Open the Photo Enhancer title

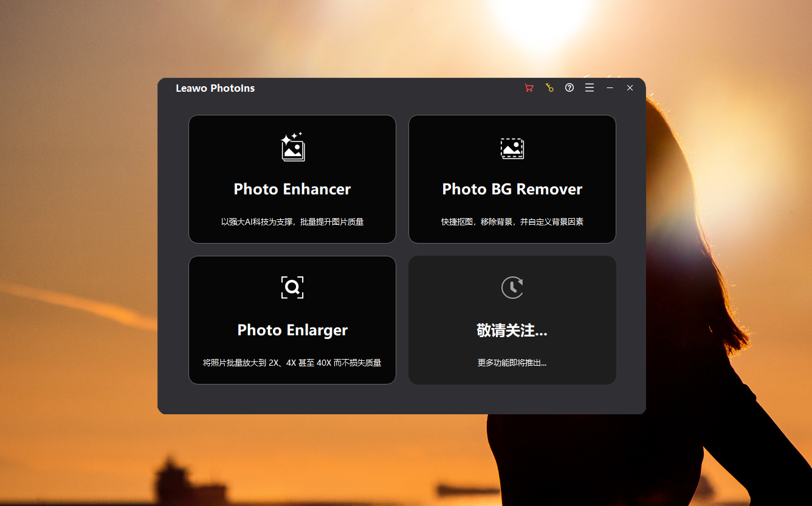click(292, 190)
